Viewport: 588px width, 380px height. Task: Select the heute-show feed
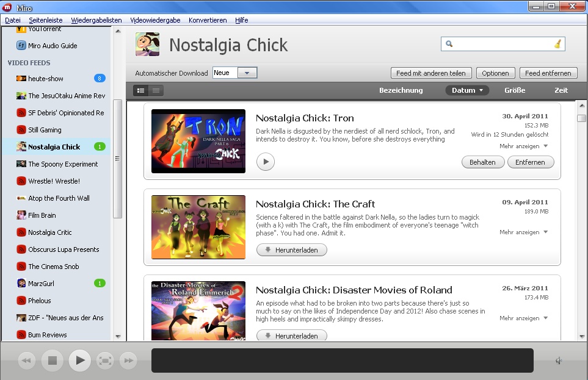pos(46,79)
